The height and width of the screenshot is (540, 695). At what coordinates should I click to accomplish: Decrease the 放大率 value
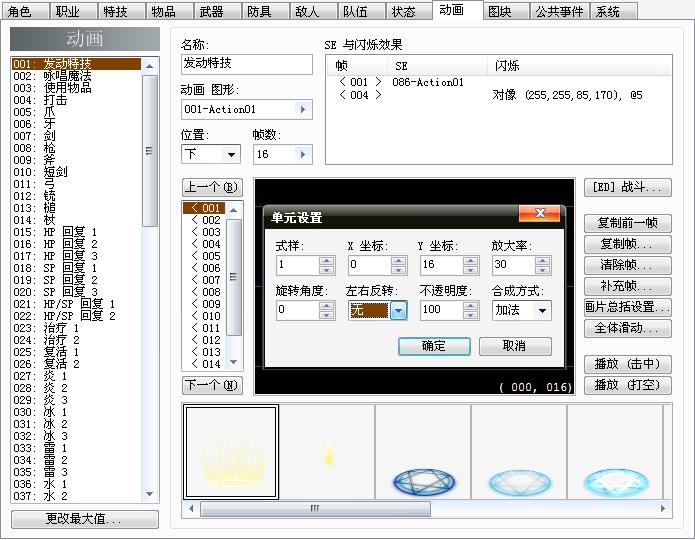point(543,270)
